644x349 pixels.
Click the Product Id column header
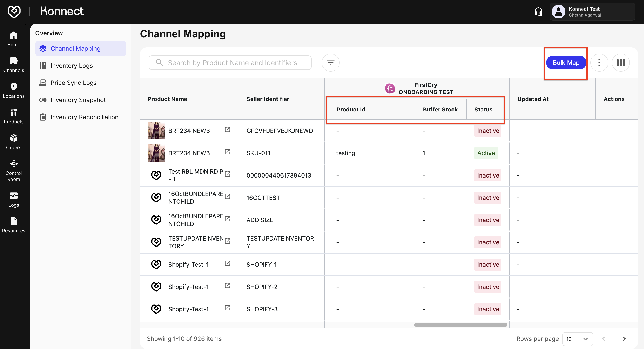pyautogui.click(x=351, y=109)
